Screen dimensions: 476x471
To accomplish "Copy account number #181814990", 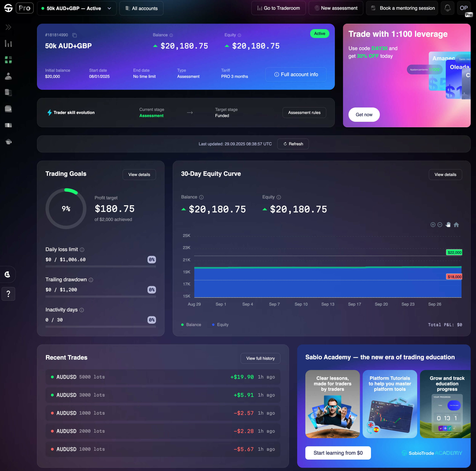I will (74, 35).
